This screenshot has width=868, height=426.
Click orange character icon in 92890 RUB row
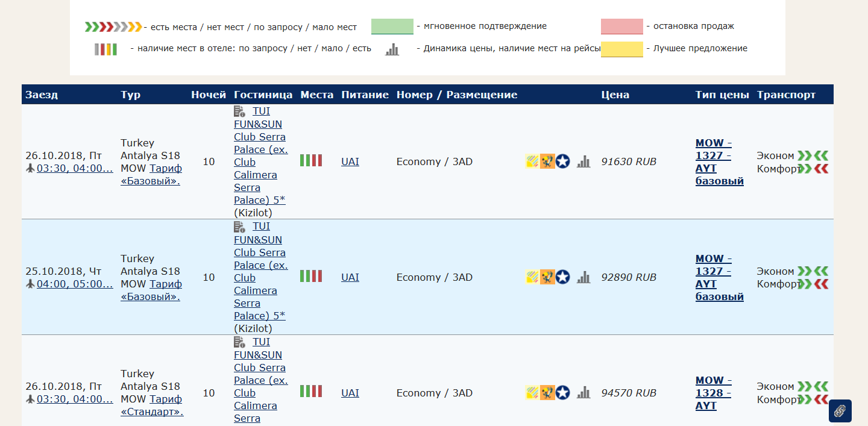point(547,277)
